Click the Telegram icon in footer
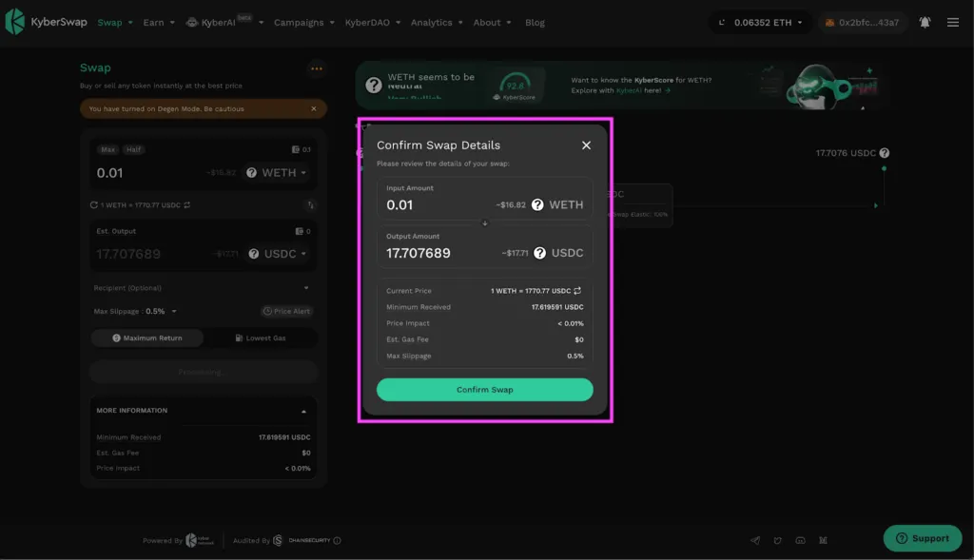The image size is (974, 560). pos(754,540)
